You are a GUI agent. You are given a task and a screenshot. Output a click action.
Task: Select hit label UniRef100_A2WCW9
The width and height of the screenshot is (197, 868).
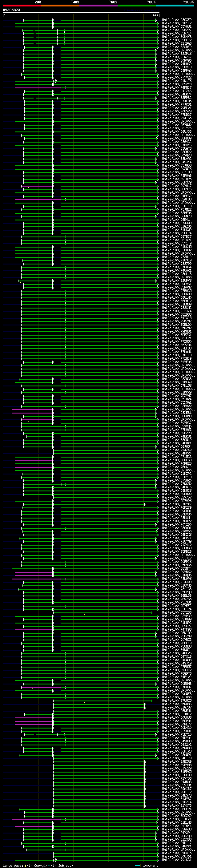click(x=177, y=775)
